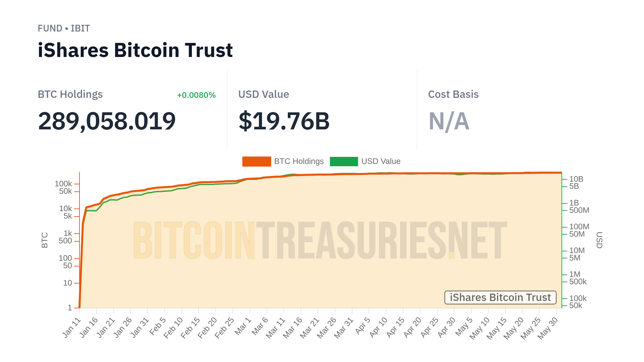Screen dimensions: 644x362
Task: Click the BitcoinTreasuries.NET watermark
Action: coord(320,240)
